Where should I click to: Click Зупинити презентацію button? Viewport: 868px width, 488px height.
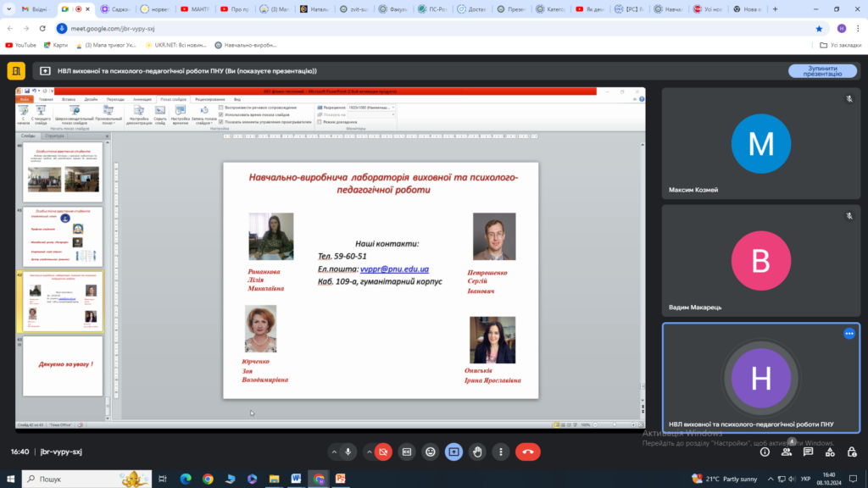point(822,71)
